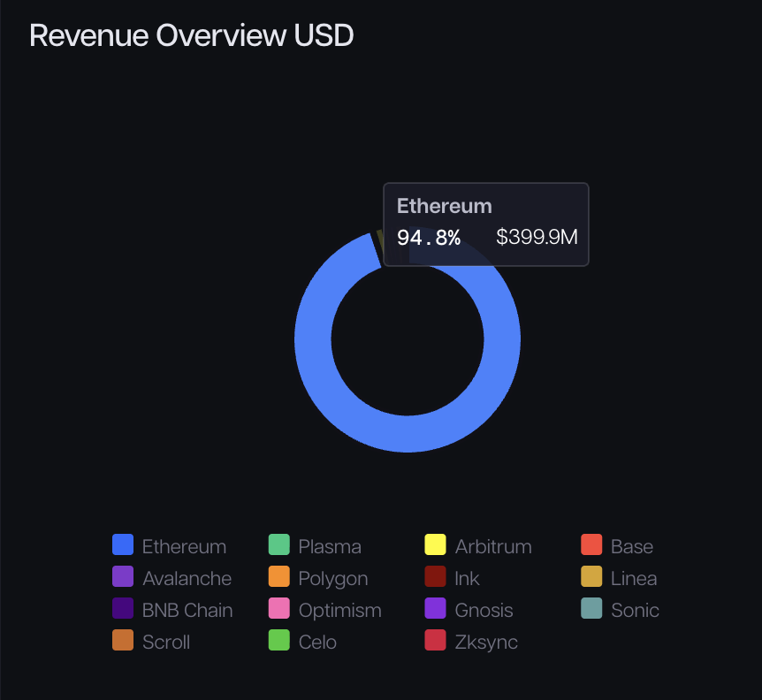762x700 pixels.
Task: Toggle the Ethereum legend label
Action: point(184,547)
